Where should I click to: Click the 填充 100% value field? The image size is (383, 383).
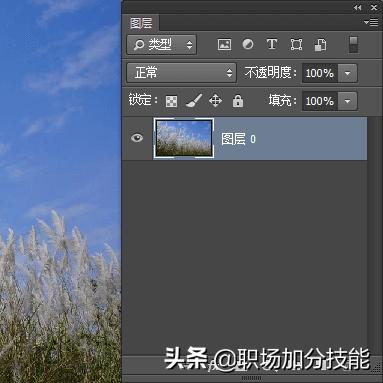(320, 101)
